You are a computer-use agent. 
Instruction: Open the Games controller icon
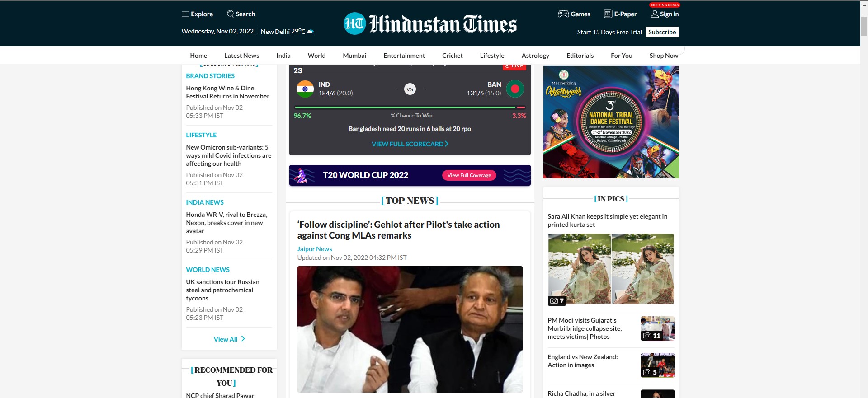(x=563, y=14)
